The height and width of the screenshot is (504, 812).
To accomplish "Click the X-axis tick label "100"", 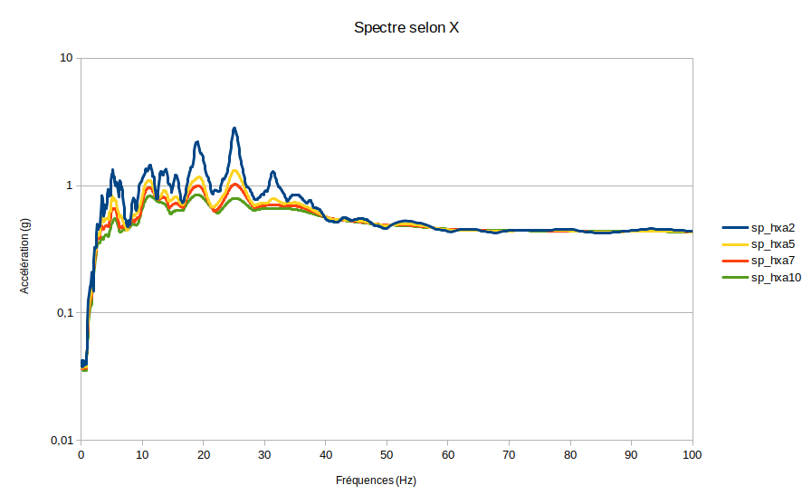I will coord(693,455).
